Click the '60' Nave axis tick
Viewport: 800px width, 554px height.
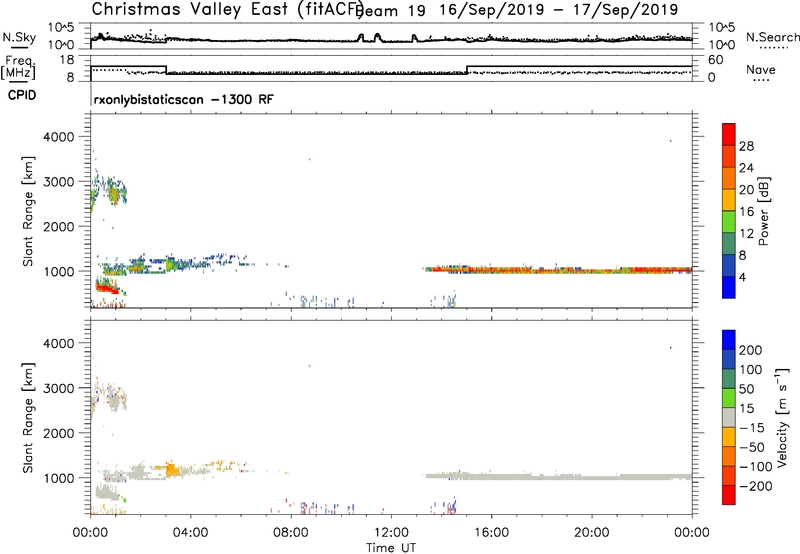pyautogui.click(x=715, y=59)
